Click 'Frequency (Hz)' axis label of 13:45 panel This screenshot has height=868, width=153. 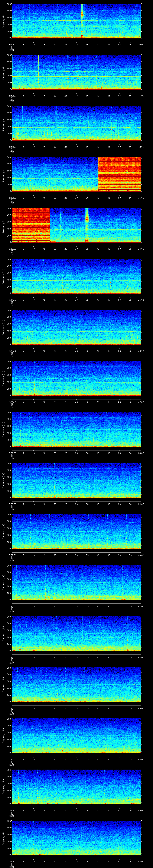click(3, 838)
